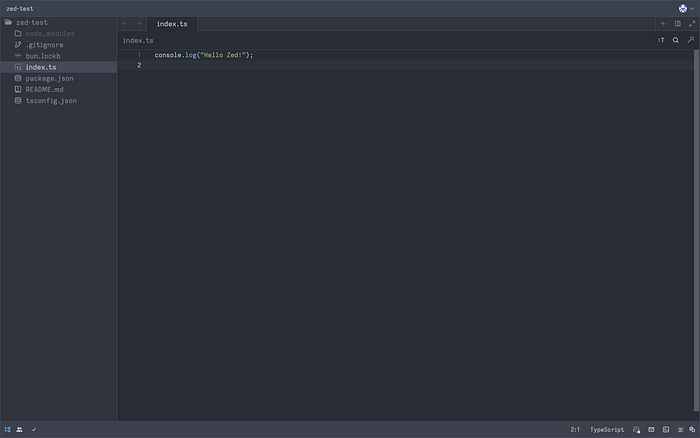Open buffer search with magnifier icon
The image size is (700, 438).
click(675, 40)
